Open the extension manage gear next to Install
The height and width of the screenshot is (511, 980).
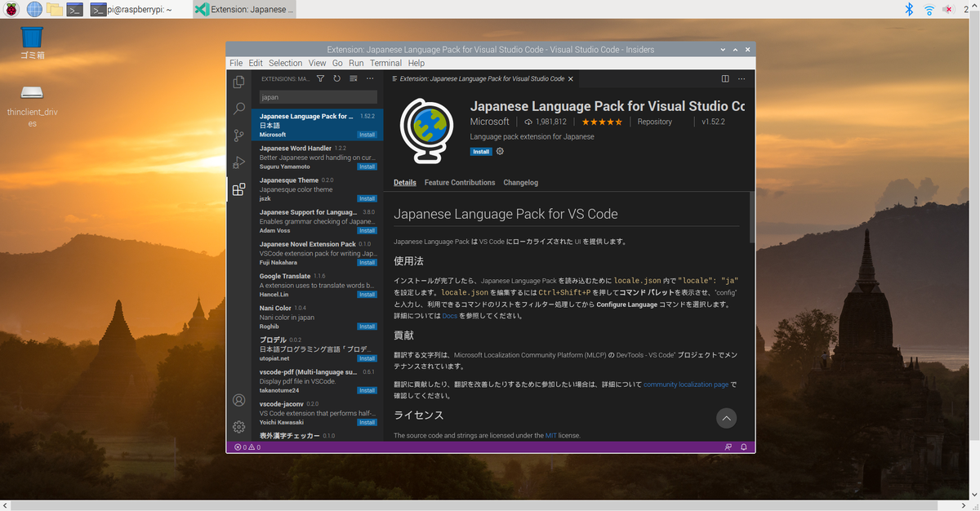pyautogui.click(x=500, y=152)
